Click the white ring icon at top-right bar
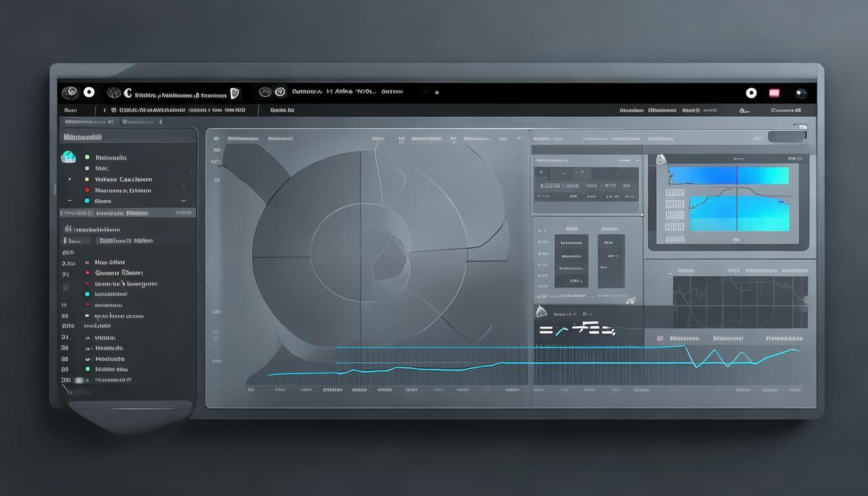The height and width of the screenshot is (496, 868). 751,93
